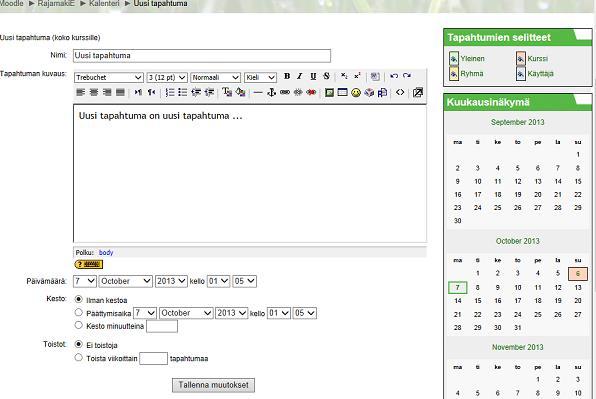Set left-to-right text direction
Viewport: 596px width, 399px height.
[x=138, y=92]
